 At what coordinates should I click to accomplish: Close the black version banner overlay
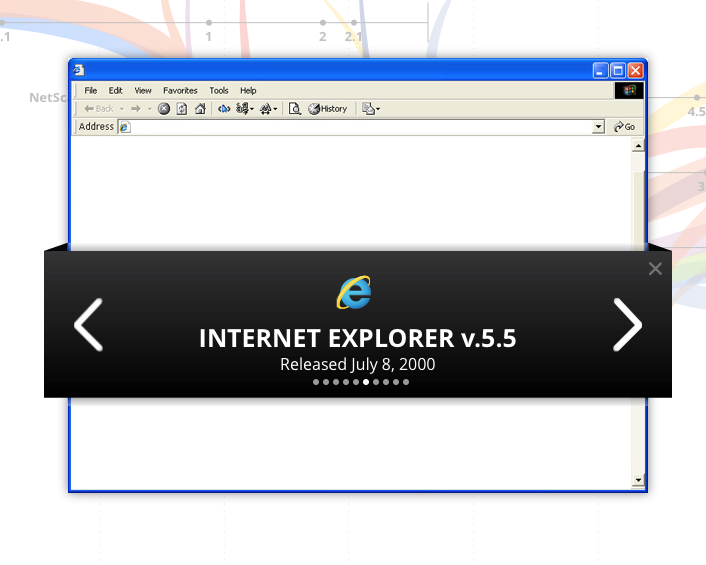tap(655, 268)
